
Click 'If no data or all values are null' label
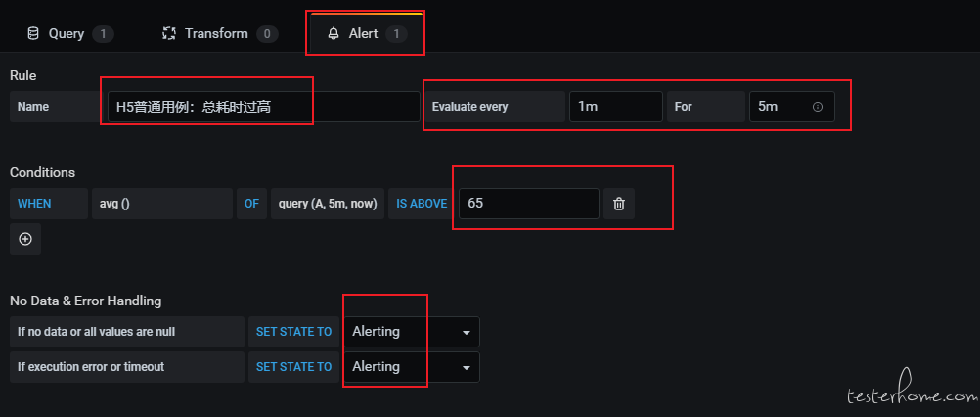[x=127, y=332]
